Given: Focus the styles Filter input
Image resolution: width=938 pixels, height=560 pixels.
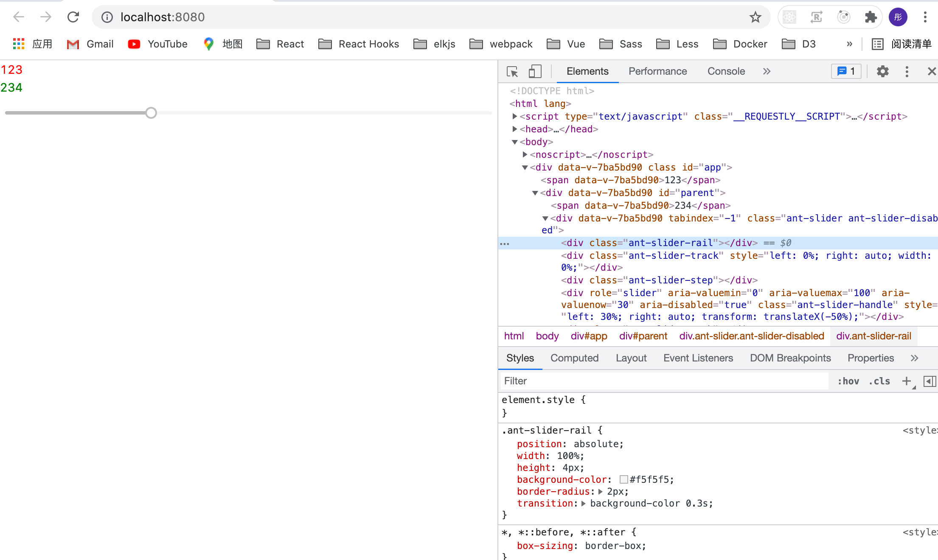Looking at the screenshot, I should (x=664, y=381).
